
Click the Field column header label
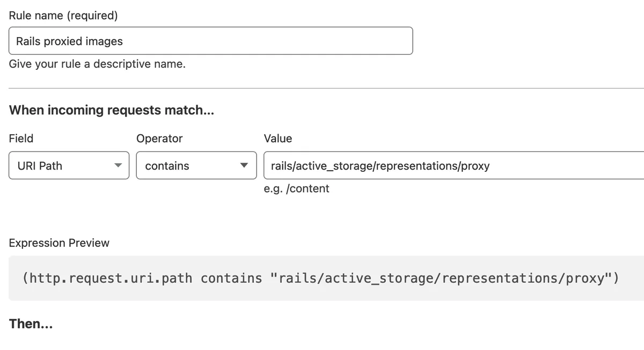(x=21, y=138)
